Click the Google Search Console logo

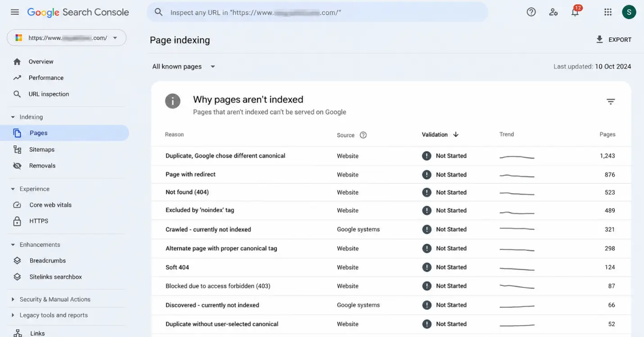tap(78, 13)
